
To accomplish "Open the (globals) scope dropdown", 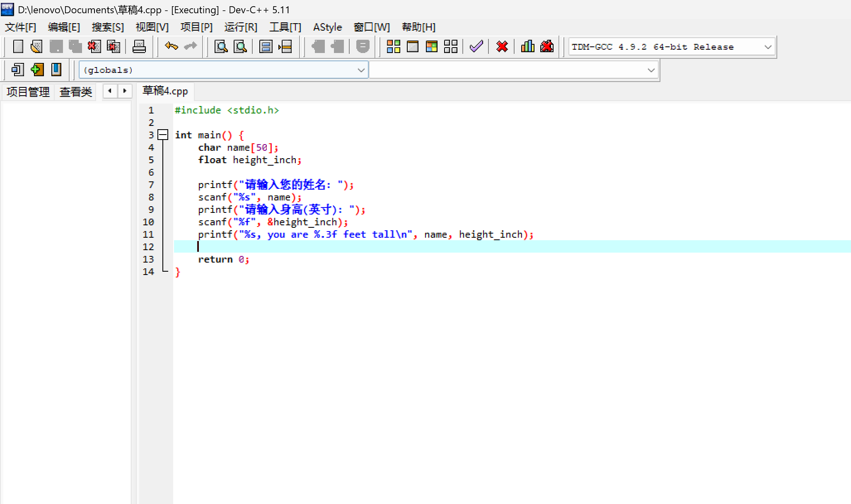I will tap(360, 70).
